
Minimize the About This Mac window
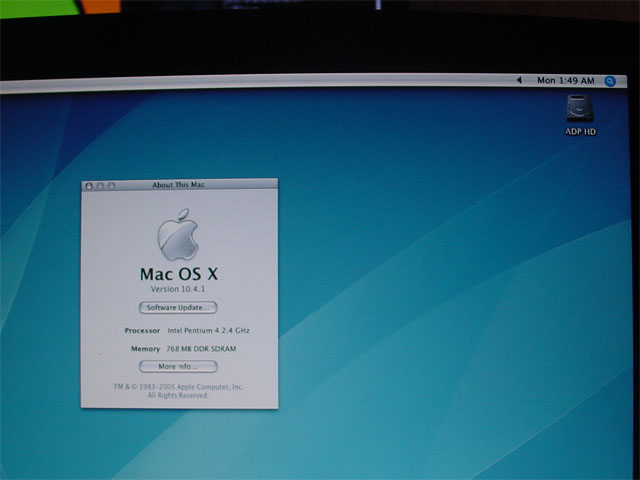point(100,186)
